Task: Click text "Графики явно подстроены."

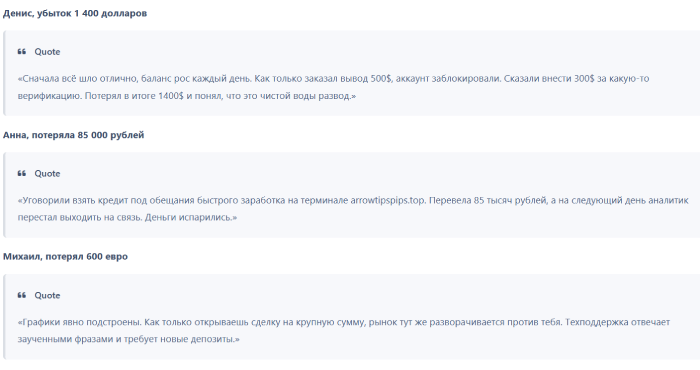Action: 82,322
